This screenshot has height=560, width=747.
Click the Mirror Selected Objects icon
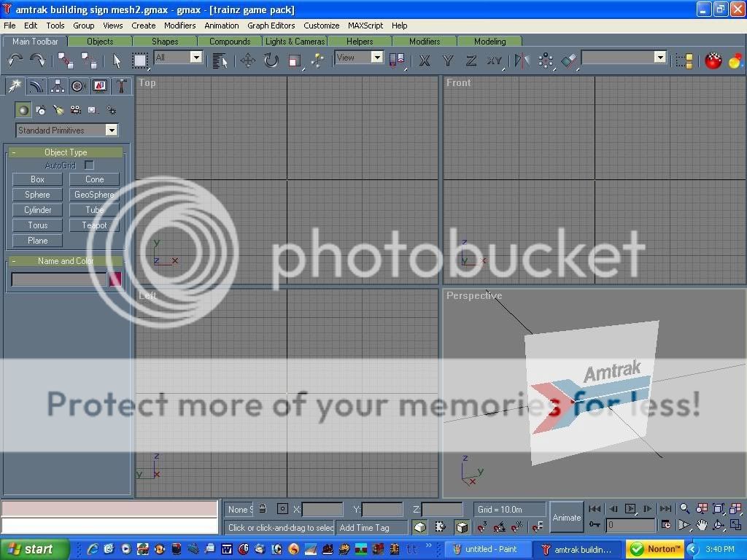pyautogui.click(x=522, y=61)
